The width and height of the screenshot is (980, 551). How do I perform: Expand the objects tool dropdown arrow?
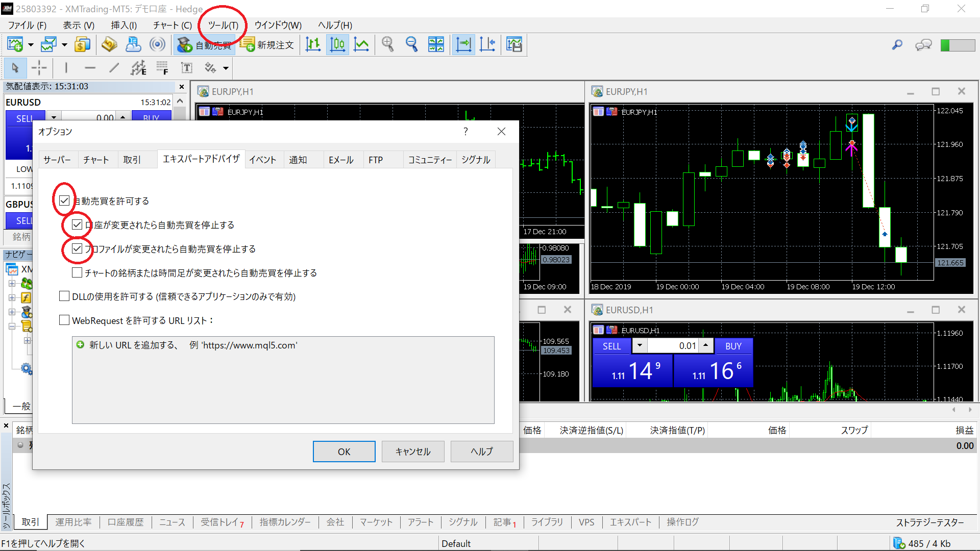[x=226, y=68]
